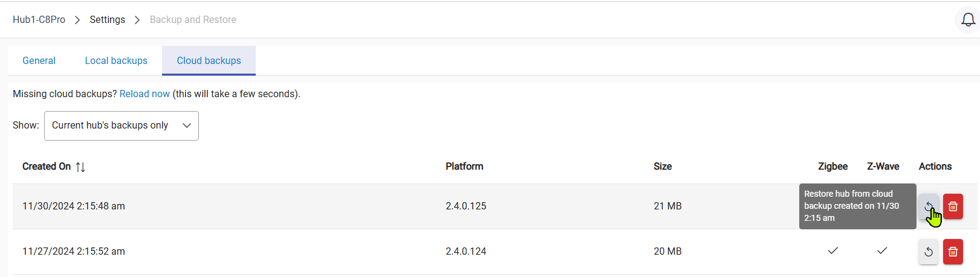Click the Backup and Restore breadcrumb

[x=193, y=20]
